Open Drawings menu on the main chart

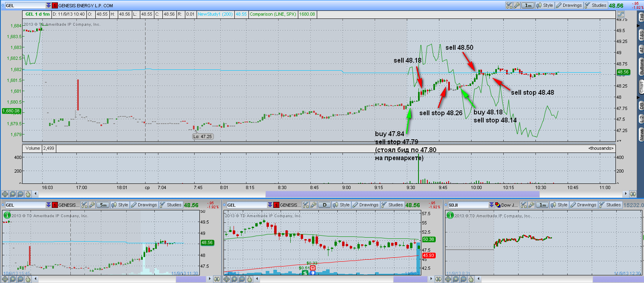569,5
